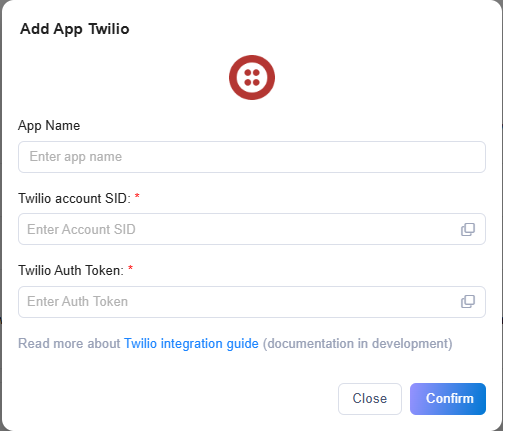Image resolution: width=506 pixels, height=431 pixels.
Task: Click the Read more about text
Action: tap(69, 344)
